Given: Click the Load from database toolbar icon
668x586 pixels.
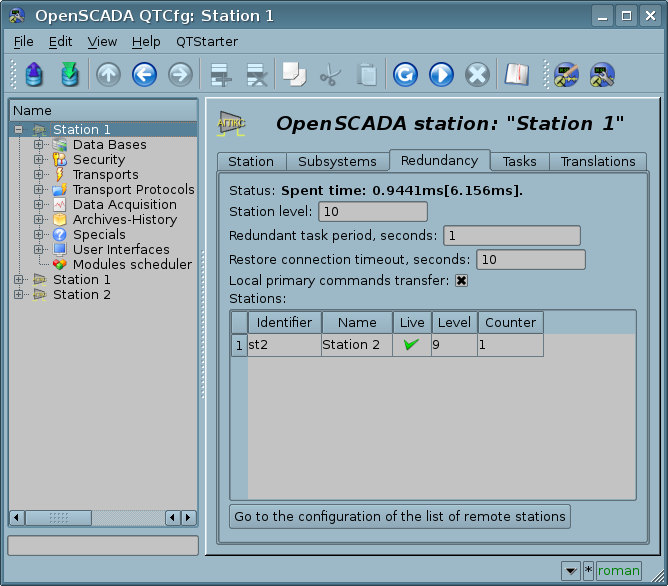Looking at the screenshot, I should pyautogui.click(x=34, y=75).
